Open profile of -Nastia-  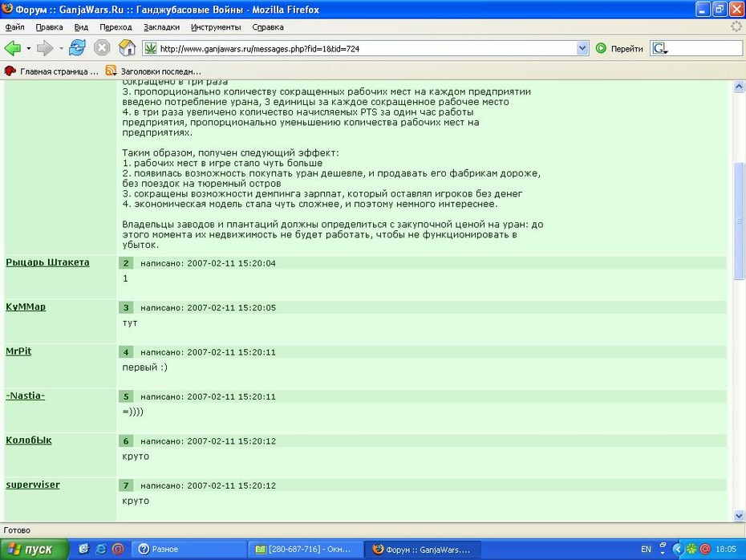point(25,396)
